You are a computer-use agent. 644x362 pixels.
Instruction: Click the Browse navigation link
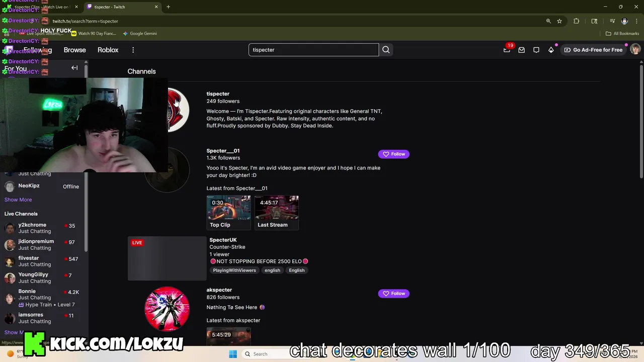pyautogui.click(x=74, y=50)
